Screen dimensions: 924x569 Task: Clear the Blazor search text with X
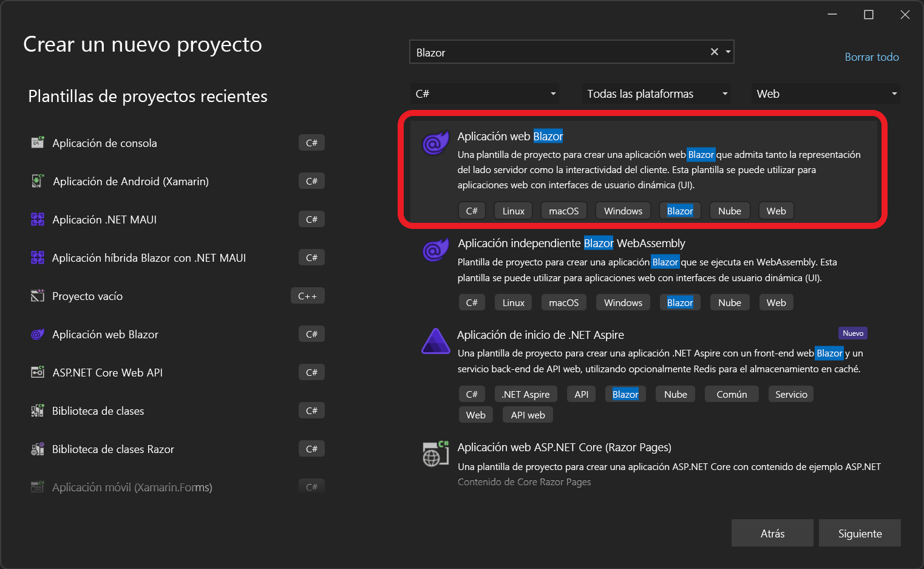[x=715, y=52]
